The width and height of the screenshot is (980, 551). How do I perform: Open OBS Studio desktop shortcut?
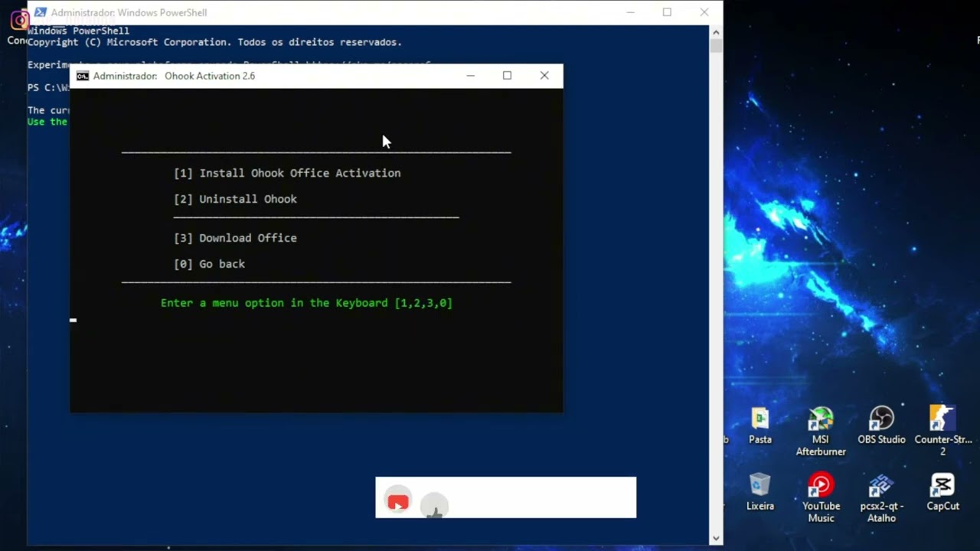(x=881, y=425)
